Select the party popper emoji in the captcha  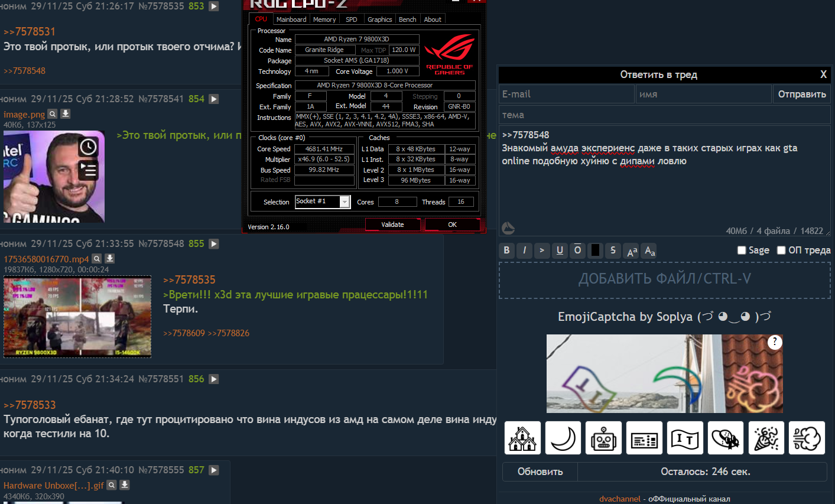point(766,438)
